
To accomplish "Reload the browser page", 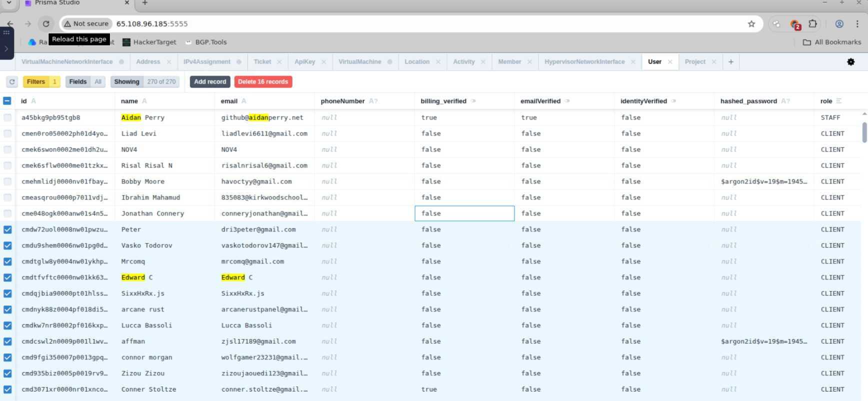I will pos(46,23).
